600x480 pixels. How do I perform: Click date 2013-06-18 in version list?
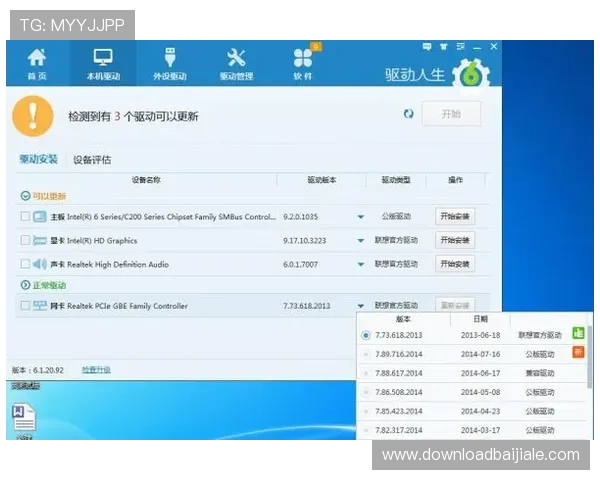[x=481, y=335]
